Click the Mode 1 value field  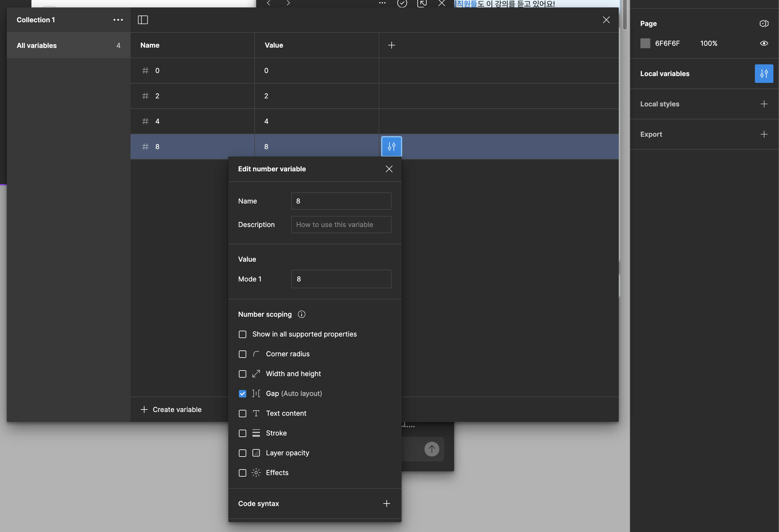coord(341,279)
